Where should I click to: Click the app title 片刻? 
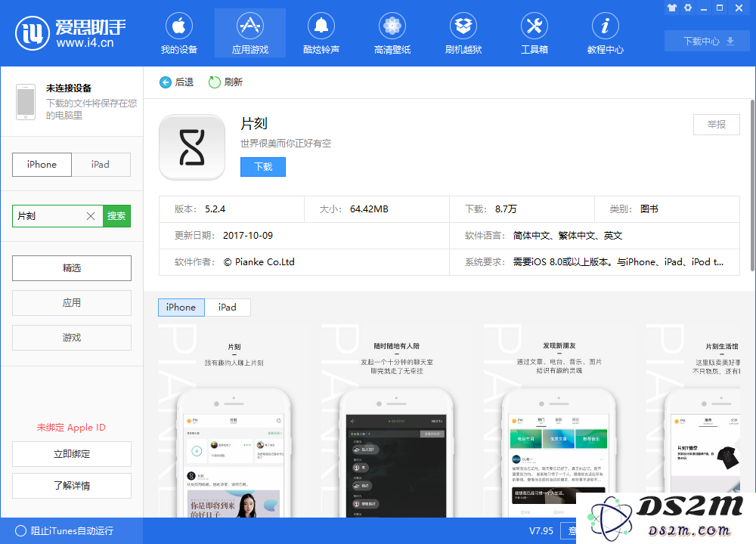254,124
